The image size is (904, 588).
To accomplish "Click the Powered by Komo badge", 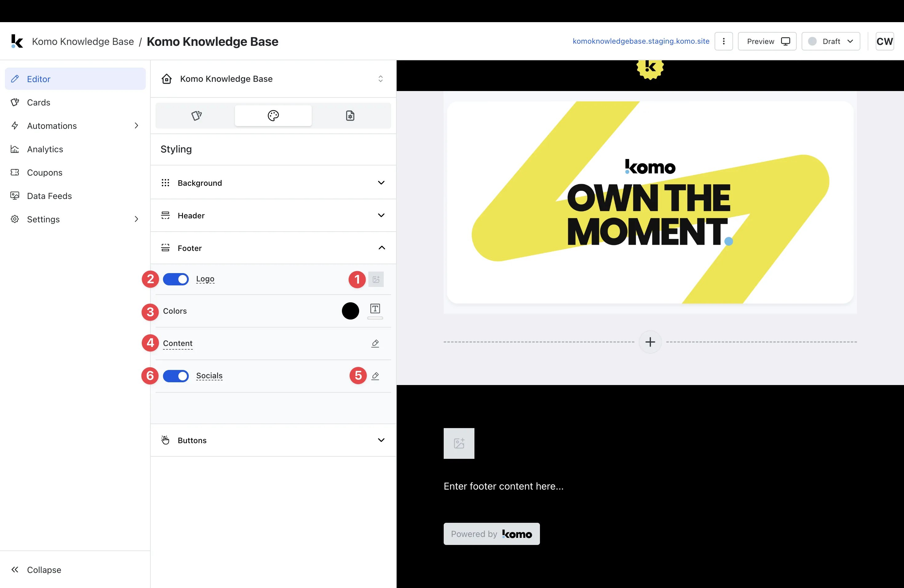I will 491,534.
